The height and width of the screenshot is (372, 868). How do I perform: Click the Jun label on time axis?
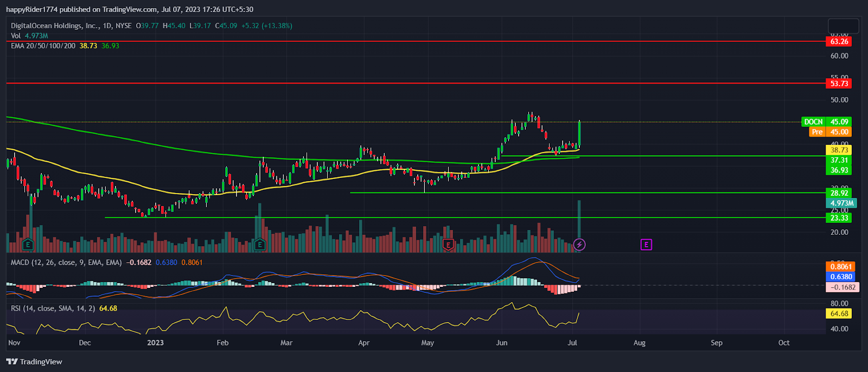(x=502, y=343)
